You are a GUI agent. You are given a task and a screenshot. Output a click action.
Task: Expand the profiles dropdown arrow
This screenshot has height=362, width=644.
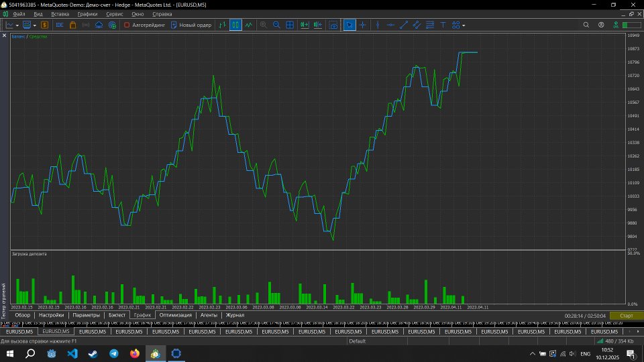[34, 25]
